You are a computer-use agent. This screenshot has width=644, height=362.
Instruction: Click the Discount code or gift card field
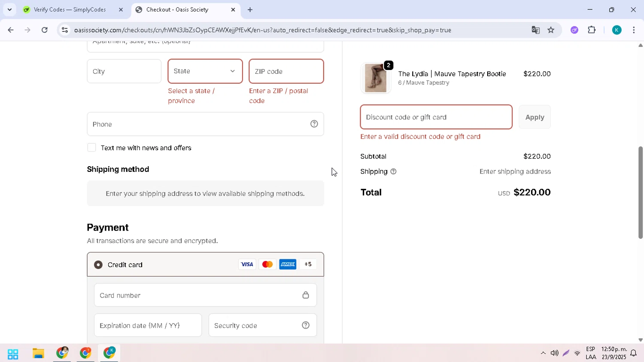436,117
